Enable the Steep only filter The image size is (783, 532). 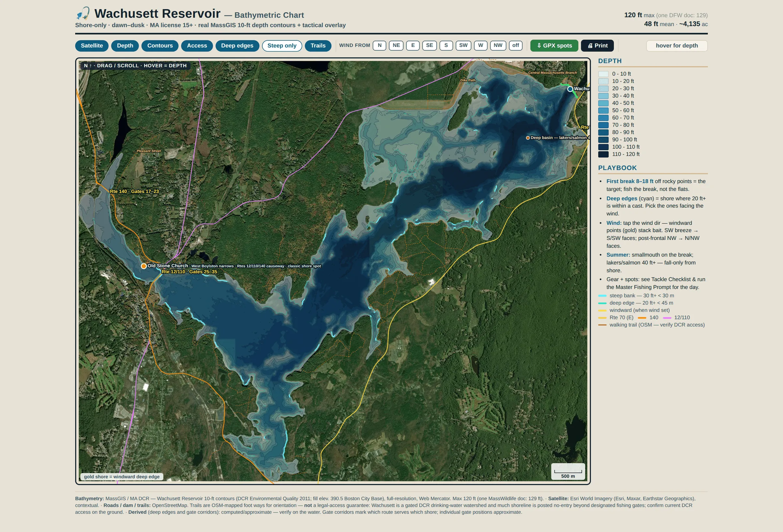282,46
